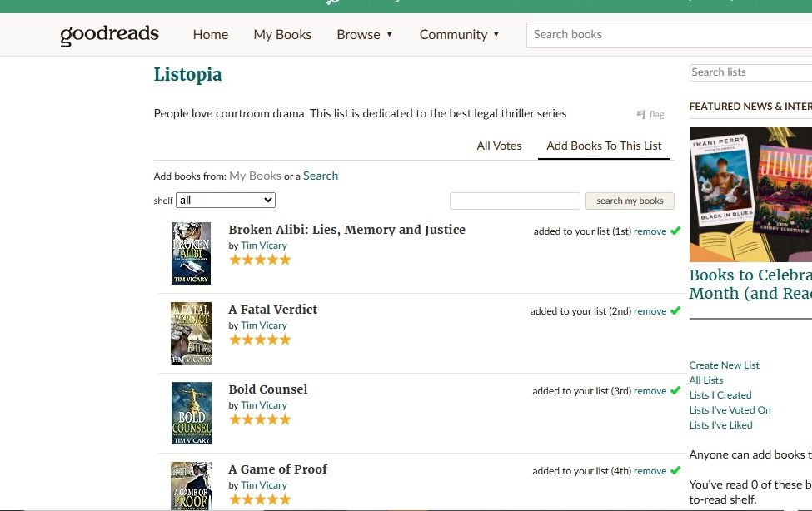Click green checkmark beside Bold Counsel

[675, 390]
